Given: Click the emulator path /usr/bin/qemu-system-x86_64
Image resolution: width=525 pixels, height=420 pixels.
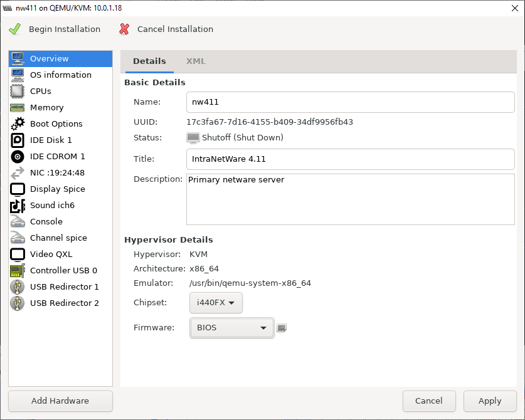Looking at the screenshot, I should coord(250,283).
